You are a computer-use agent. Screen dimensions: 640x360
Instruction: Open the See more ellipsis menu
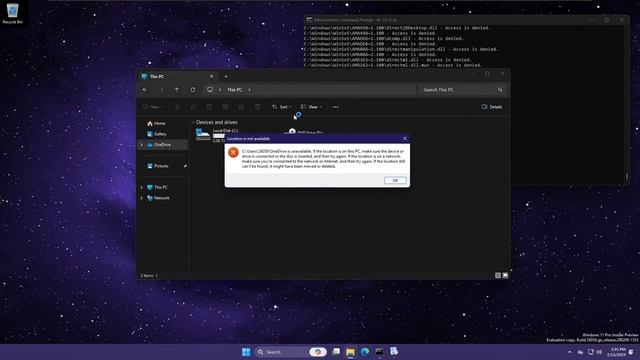coord(336,107)
